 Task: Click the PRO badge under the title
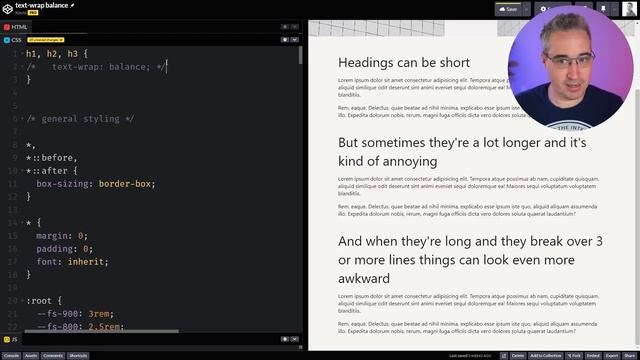click(33, 13)
